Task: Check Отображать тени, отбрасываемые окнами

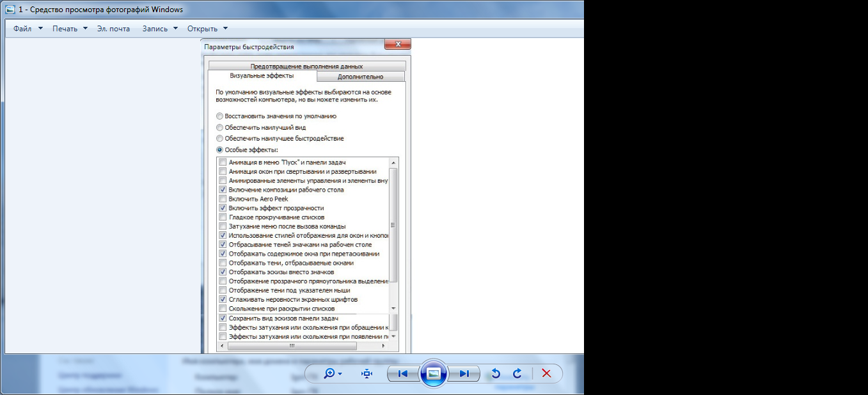Action: pos(223,263)
